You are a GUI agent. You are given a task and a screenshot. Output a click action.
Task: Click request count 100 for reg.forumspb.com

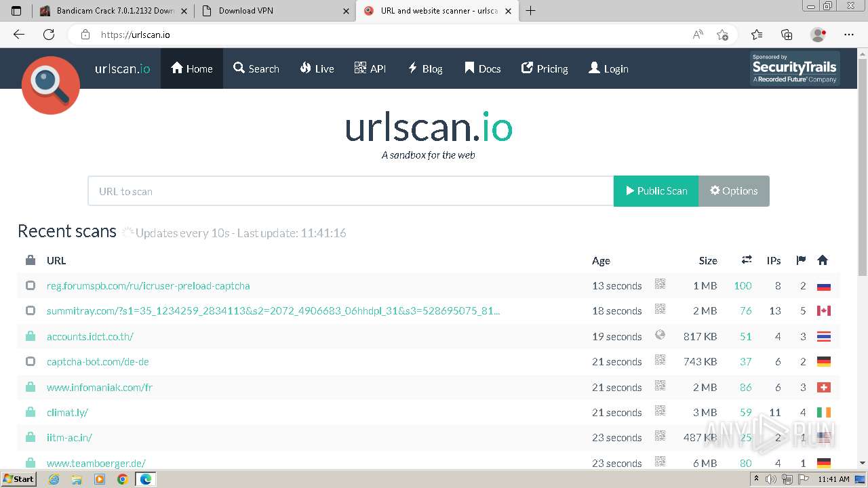pos(743,286)
